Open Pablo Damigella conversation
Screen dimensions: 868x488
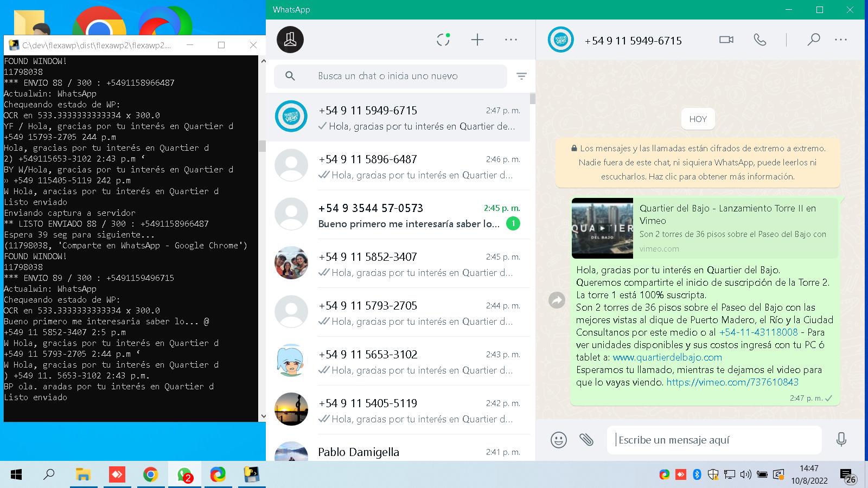point(398,448)
